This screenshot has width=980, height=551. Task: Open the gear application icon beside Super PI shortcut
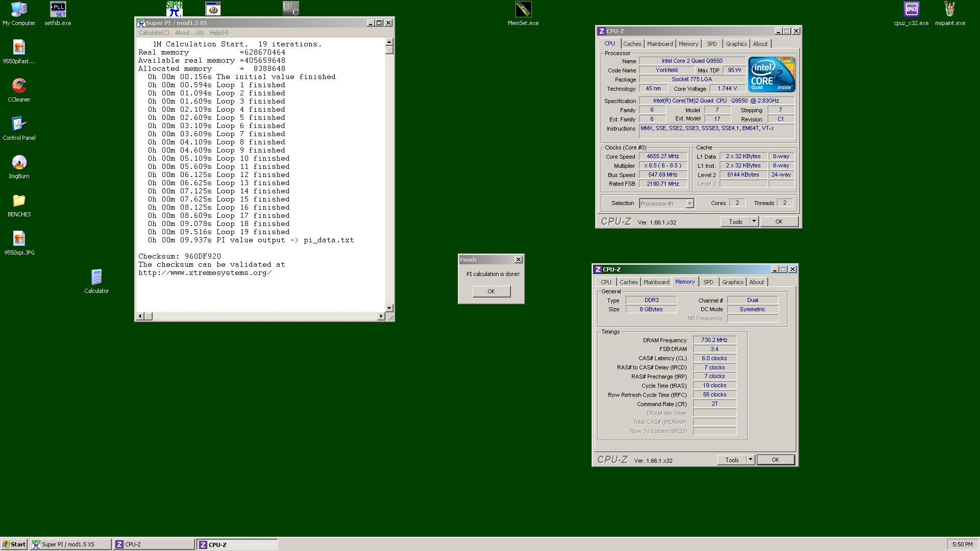213,9
